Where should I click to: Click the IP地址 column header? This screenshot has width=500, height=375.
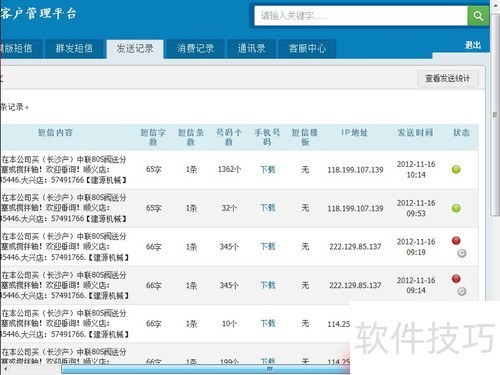click(x=354, y=133)
